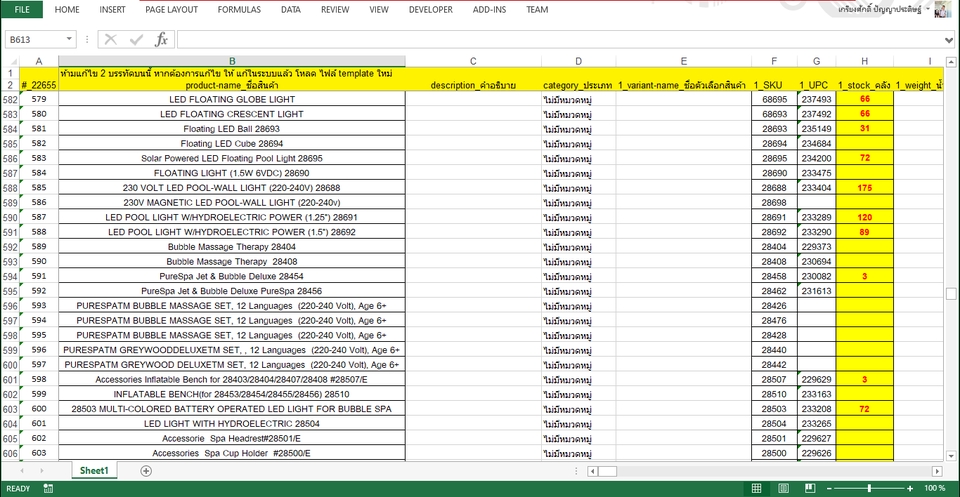Screen dimensions: 960x497
Task: Switch to the VIEW ribbon tab
Action: coord(379,9)
